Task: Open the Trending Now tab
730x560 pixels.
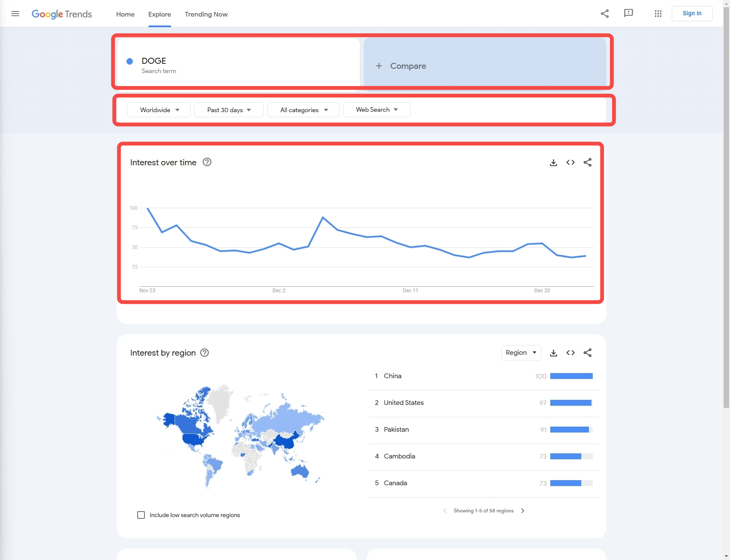Action: [x=206, y=14]
